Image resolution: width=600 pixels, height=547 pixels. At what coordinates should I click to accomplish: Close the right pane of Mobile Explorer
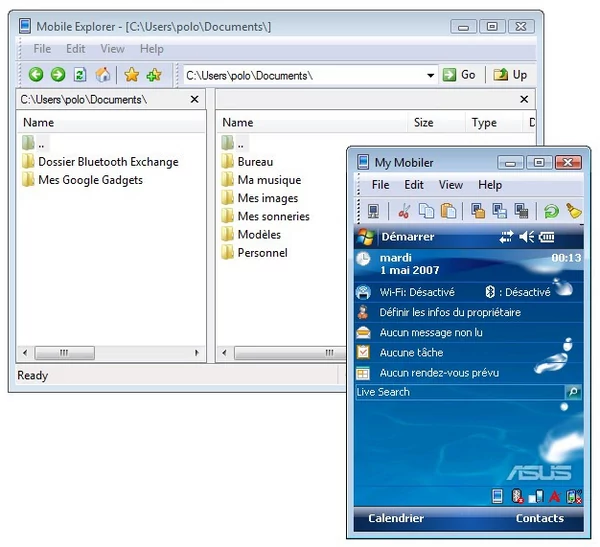pyautogui.click(x=524, y=100)
